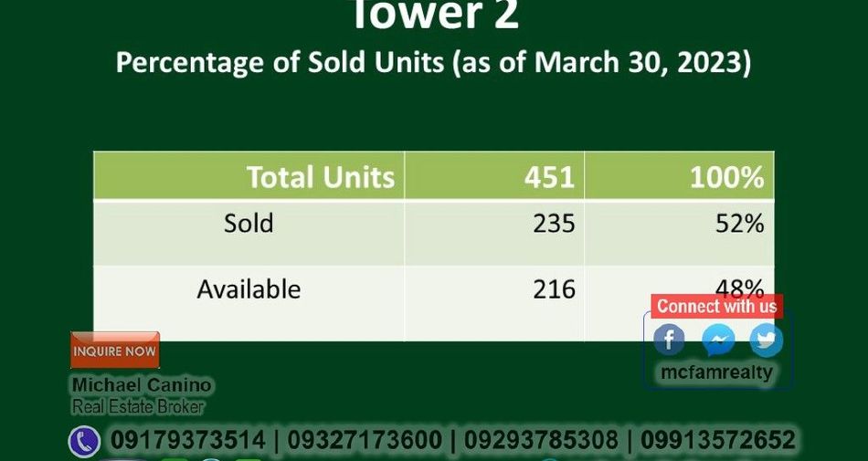The width and height of the screenshot is (868, 461).
Task: Select the Total Units header cell
Action: (249, 176)
